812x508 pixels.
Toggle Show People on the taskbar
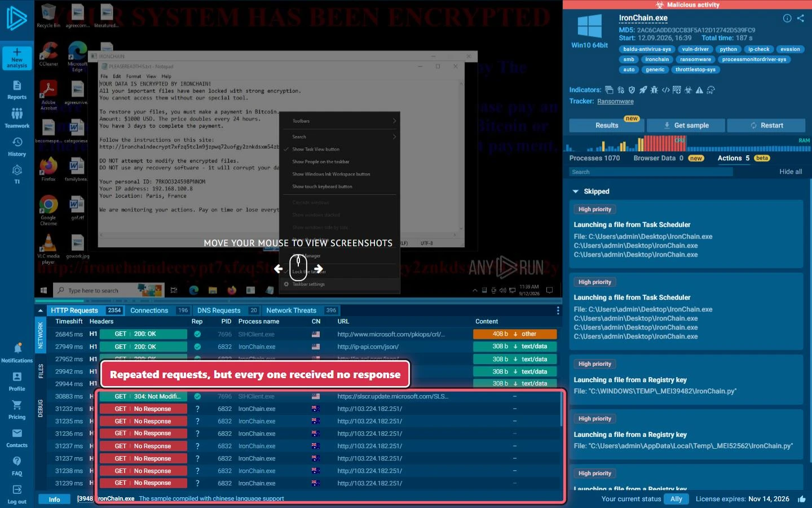(339, 161)
